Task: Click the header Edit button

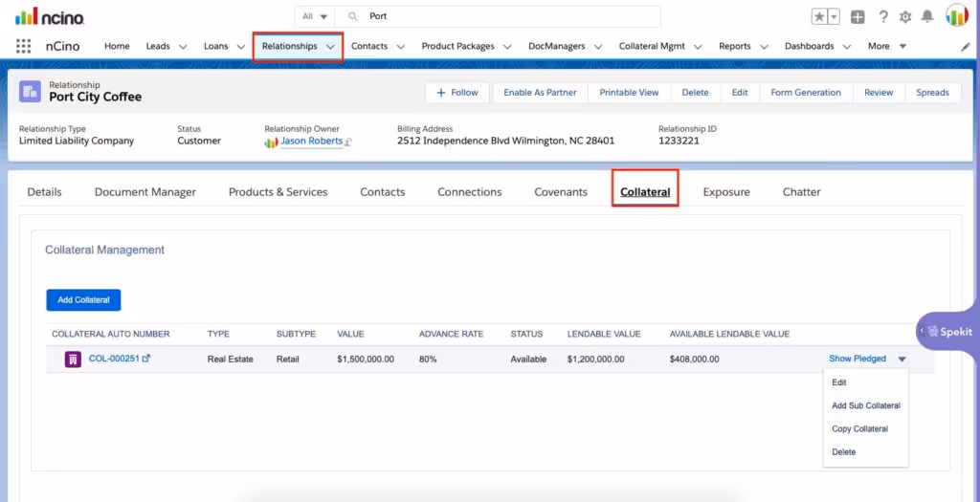Action: [x=740, y=93]
